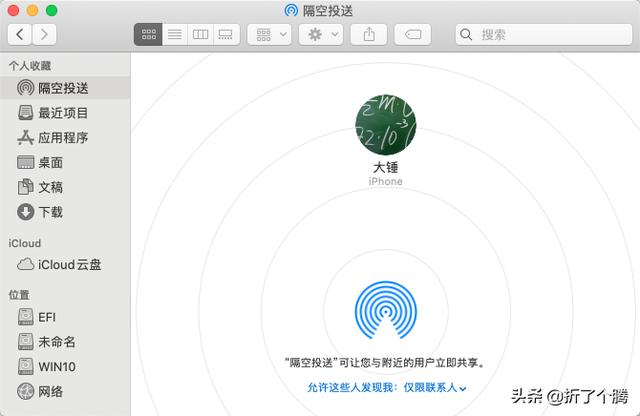Open the gear action menu

[x=321, y=35]
